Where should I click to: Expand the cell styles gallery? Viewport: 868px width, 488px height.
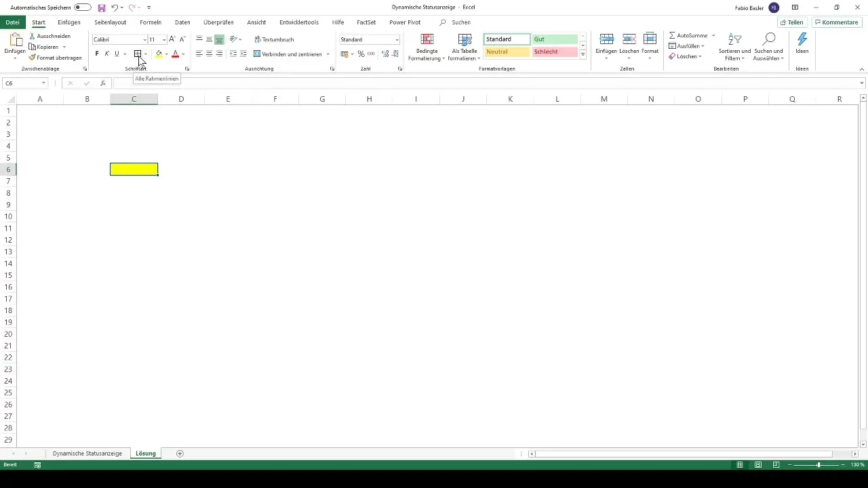coord(583,54)
